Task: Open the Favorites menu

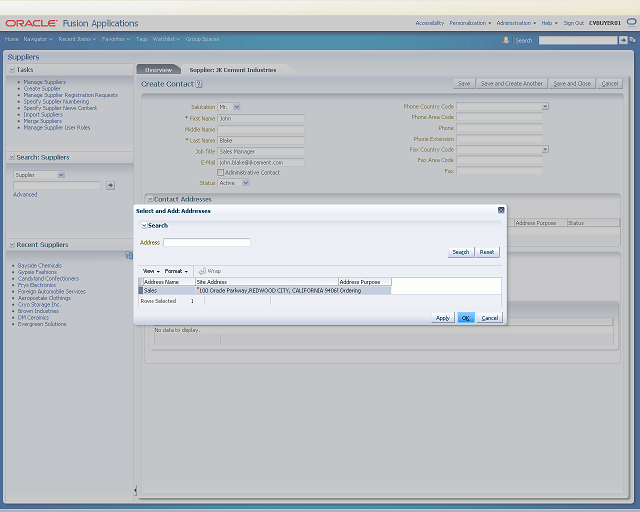Action: [x=116, y=39]
